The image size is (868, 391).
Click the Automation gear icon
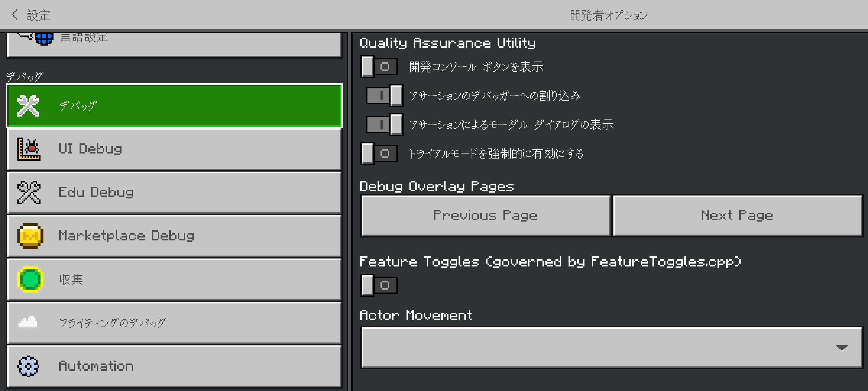click(x=28, y=366)
